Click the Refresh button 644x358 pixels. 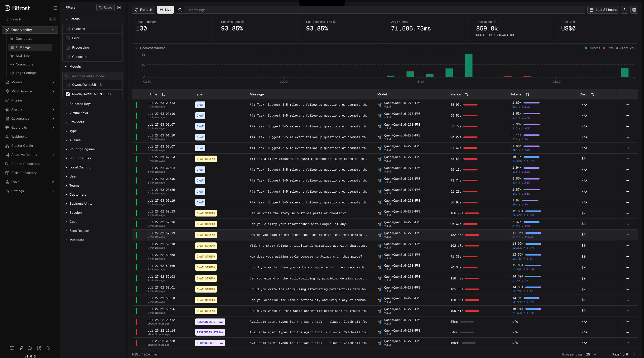pyautogui.click(x=143, y=10)
